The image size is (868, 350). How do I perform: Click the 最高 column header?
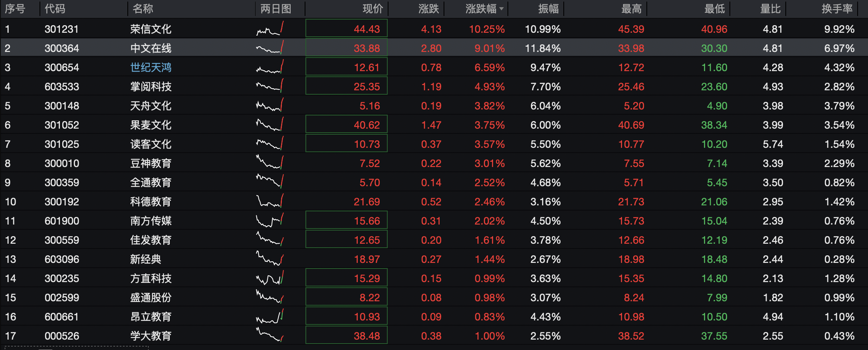[x=631, y=9]
